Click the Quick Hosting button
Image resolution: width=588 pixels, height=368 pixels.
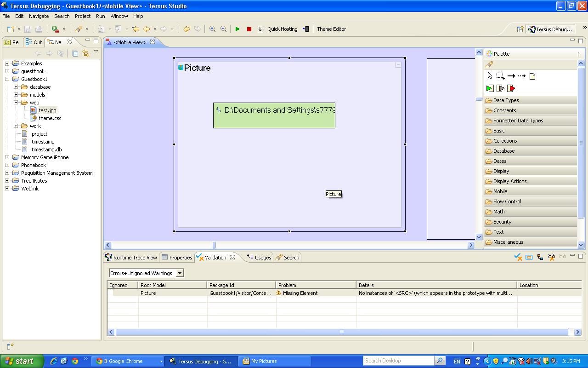(x=282, y=29)
